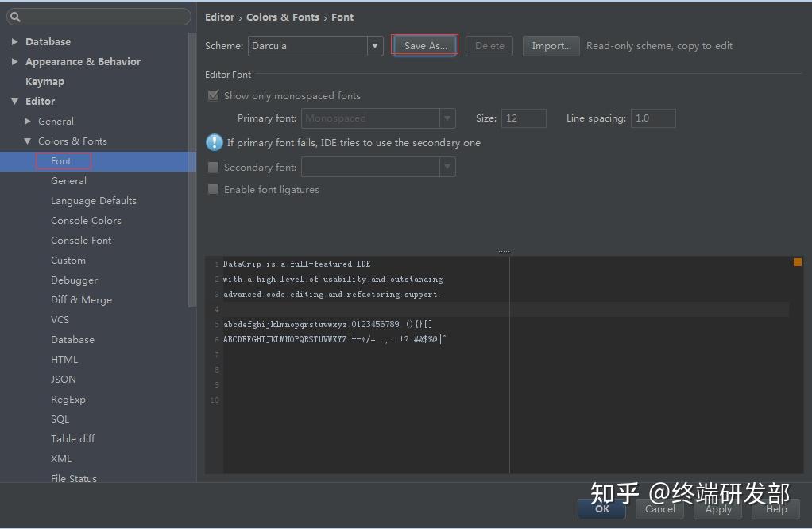Image resolution: width=812 pixels, height=529 pixels.
Task: Toggle the Show only monospaced fonts checkbox
Action: [213, 95]
